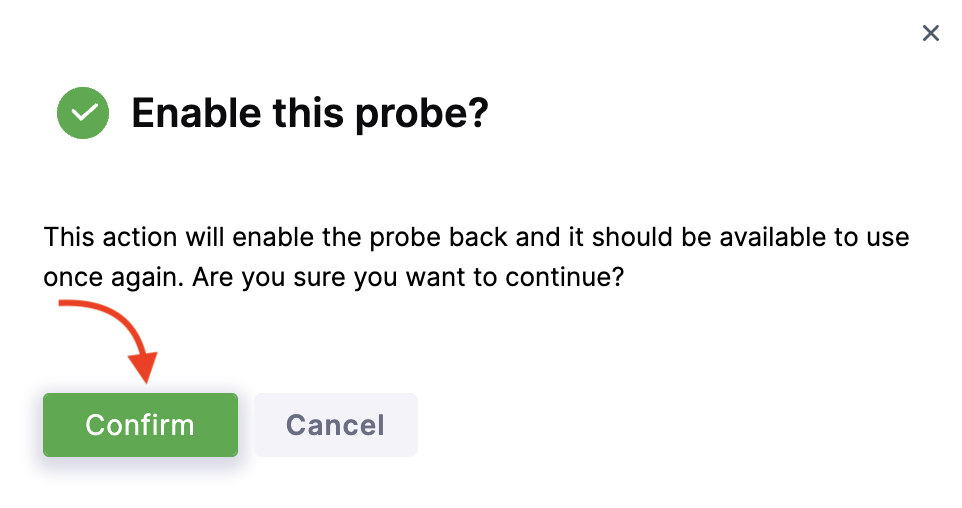Click the X close icon
The height and width of the screenshot is (508, 962).
930,34
